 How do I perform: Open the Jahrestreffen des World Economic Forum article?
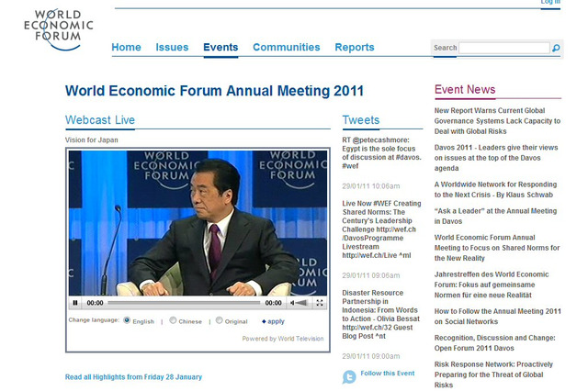492,285
